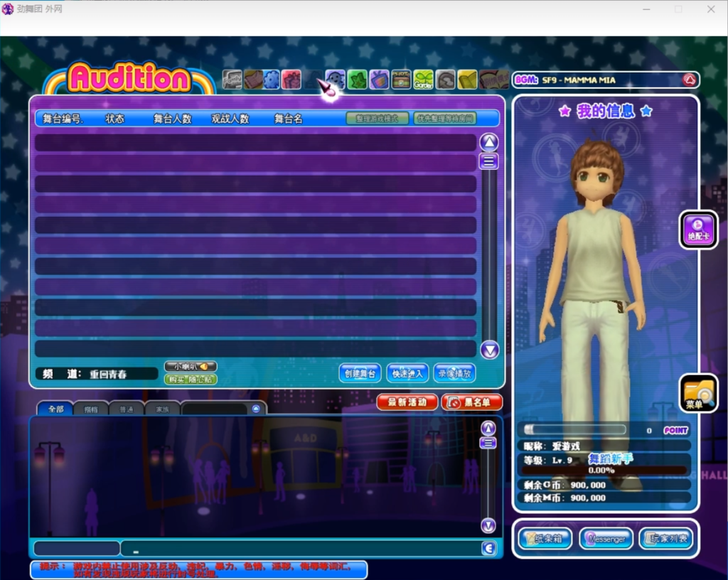The height and width of the screenshot is (580, 728).
Task: Toggle the 整理游戏模式 sort option
Action: (378, 119)
